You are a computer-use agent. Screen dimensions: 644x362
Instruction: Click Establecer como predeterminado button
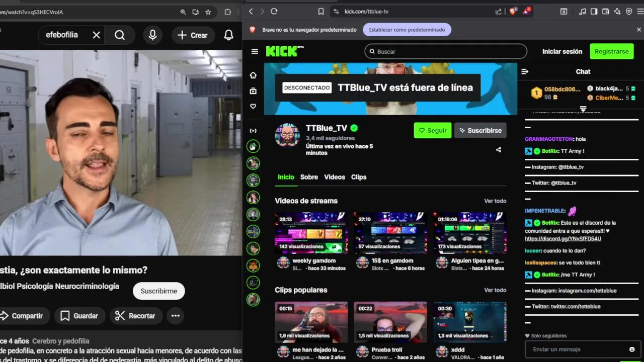tap(407, 30)
